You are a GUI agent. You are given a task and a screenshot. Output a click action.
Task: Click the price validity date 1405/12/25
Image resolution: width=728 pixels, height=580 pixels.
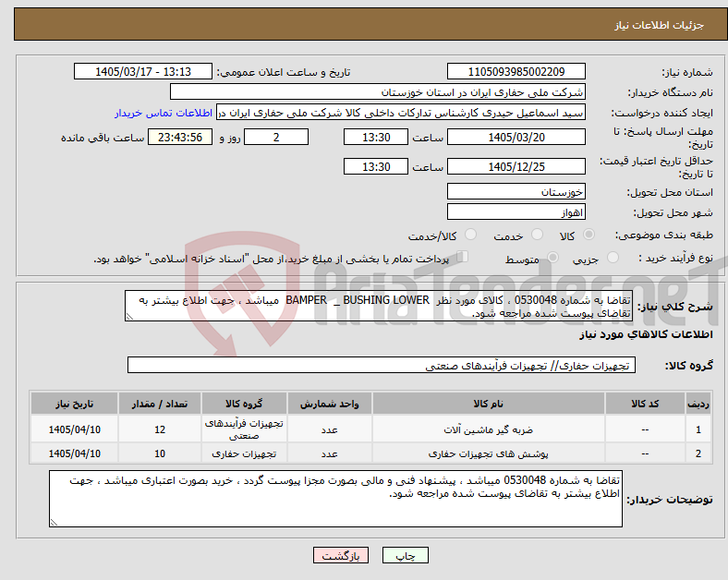(516, 166)
